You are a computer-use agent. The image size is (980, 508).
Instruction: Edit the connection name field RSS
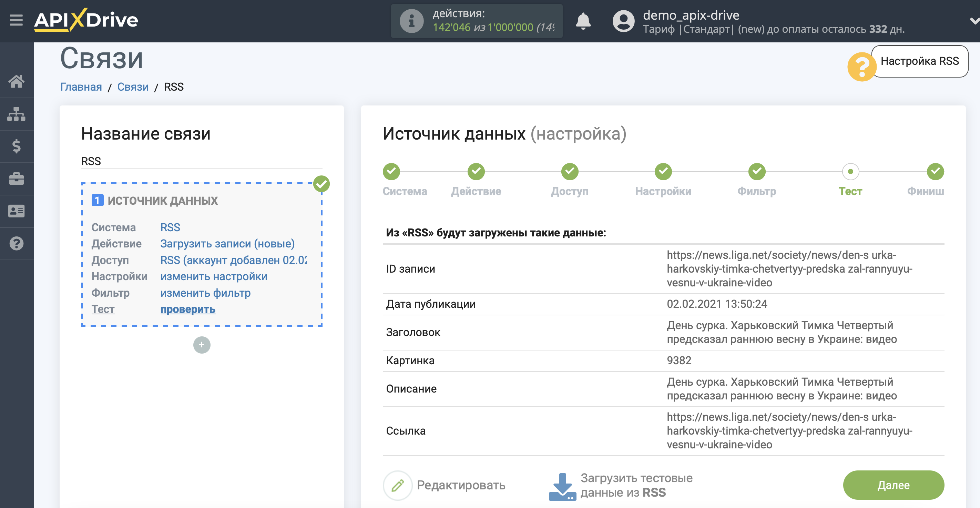click(x=202, y=161)
